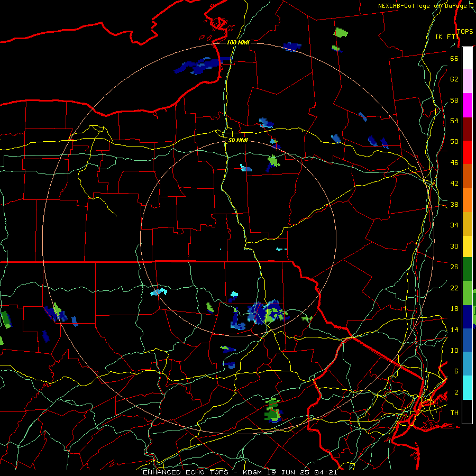Pick the dark red (maroon) legend band
Image resolution: width=476 pixels, height=476 pixels.
(x=467, y=129)
